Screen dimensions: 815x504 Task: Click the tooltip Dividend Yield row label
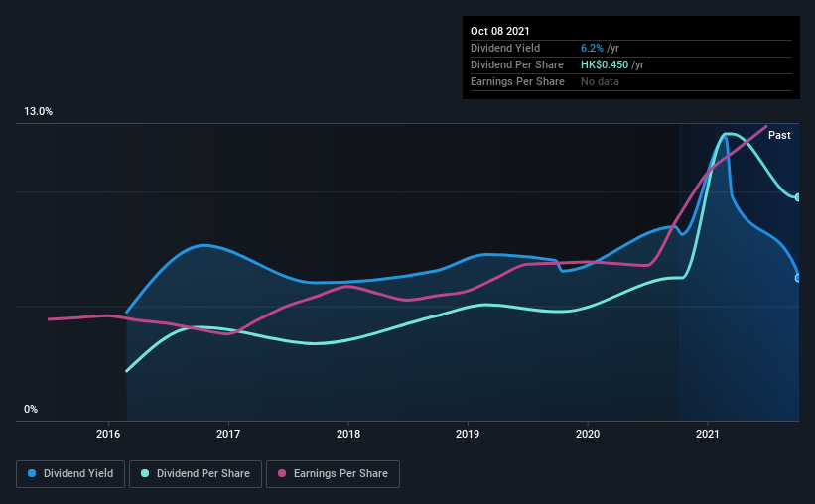[x=505, y=48]
